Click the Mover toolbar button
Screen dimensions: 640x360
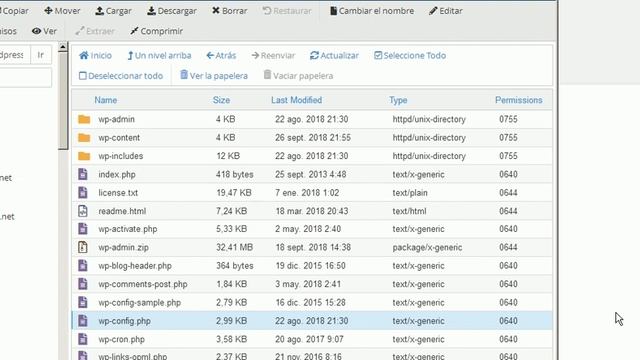click(62, 11)
